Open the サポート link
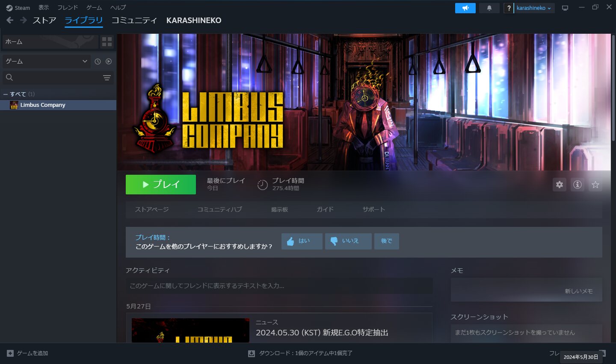 pos(374,209)
